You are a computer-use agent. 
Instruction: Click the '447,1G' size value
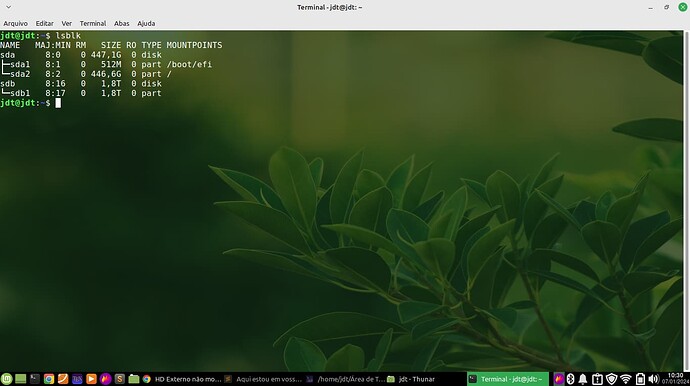(106, 55)
